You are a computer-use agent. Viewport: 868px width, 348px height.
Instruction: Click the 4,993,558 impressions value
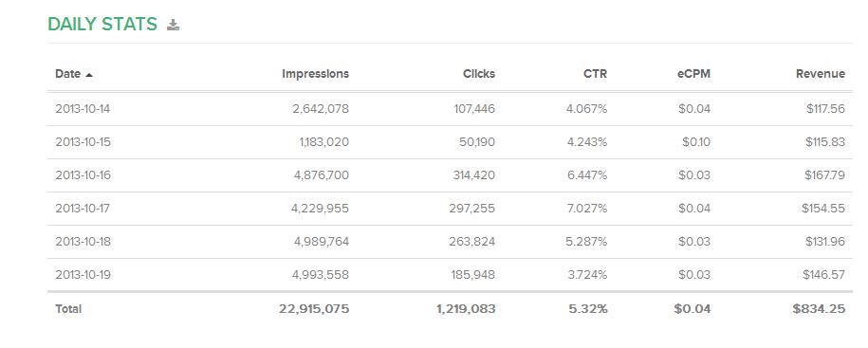pyautogui.click(x=321, y=275)
